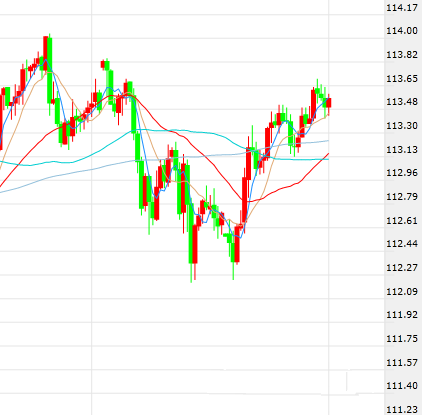Choose the 113.30 price axis label

coord(402,126)
